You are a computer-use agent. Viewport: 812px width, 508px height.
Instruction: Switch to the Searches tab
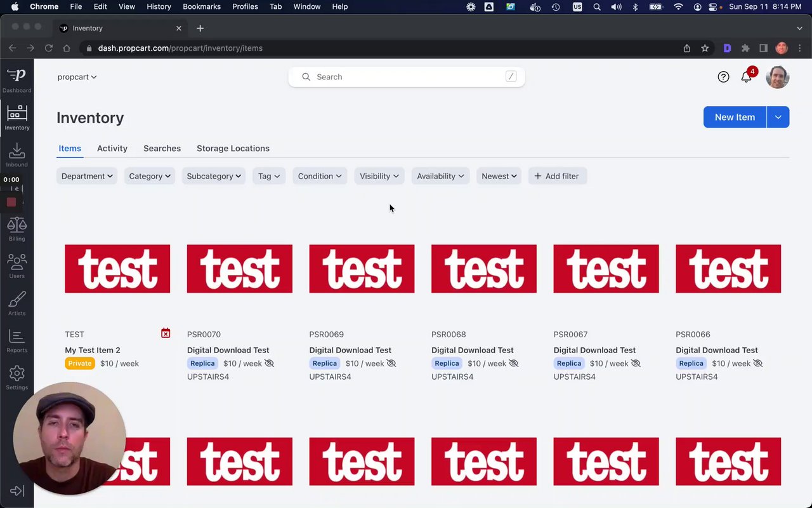click(x=162, y=149)
